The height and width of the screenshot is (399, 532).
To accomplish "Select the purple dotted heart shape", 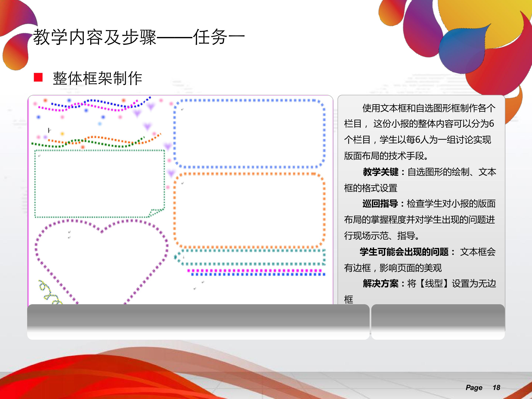I will (x=102, y=262).
